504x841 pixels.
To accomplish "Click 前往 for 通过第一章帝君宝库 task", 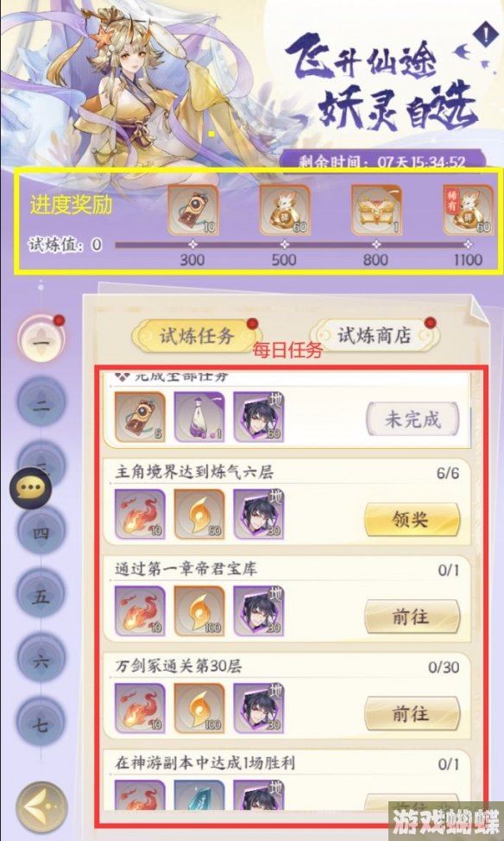I will point(412,617).
